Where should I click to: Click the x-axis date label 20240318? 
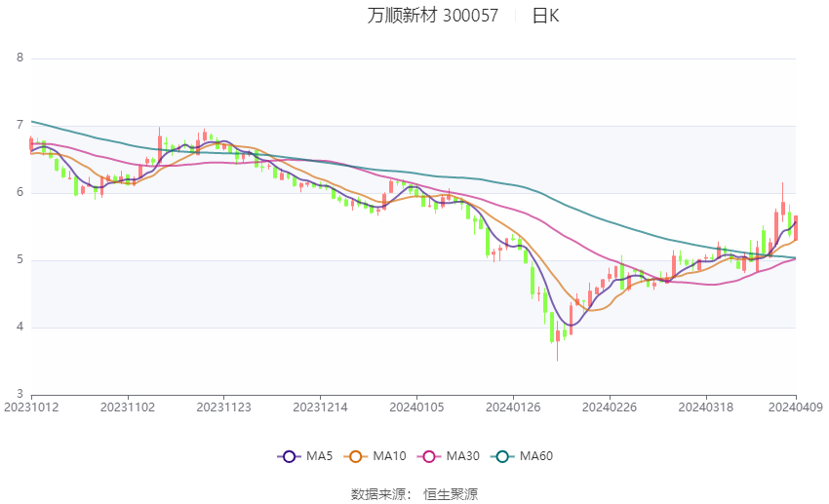[x=705, y=407]
